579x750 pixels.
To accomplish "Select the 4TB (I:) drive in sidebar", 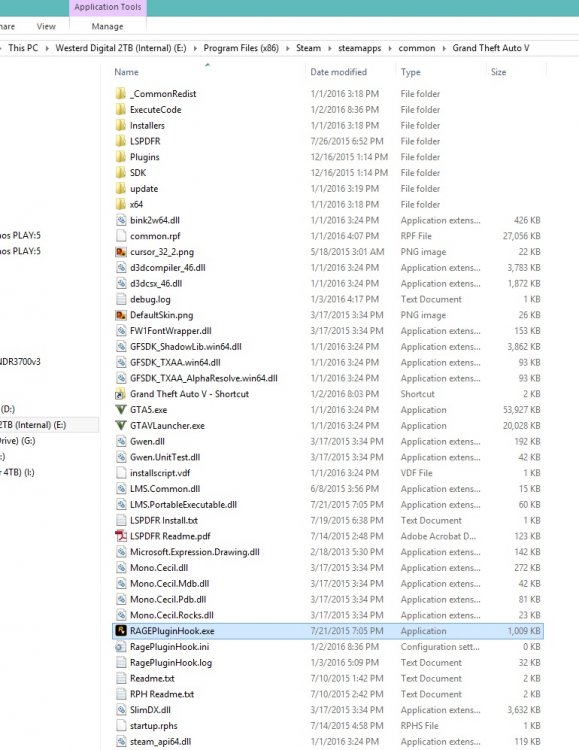I will 17,472.
